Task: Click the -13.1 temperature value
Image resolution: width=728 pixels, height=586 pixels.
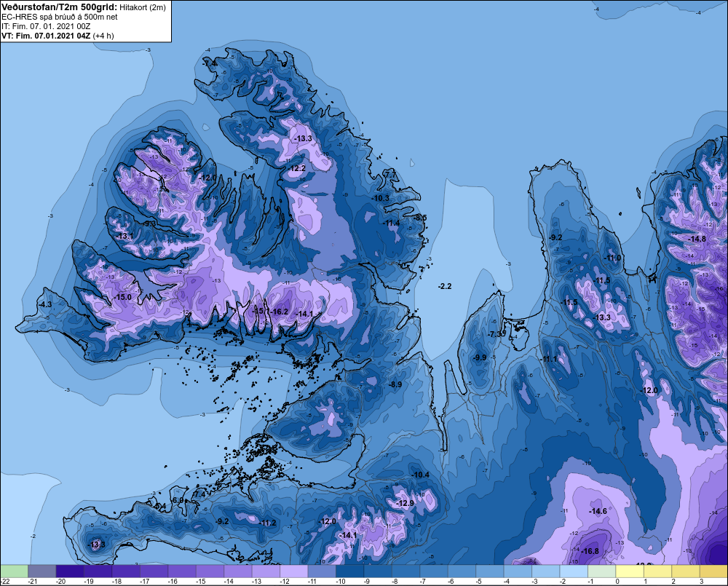Action: point(125,237)
